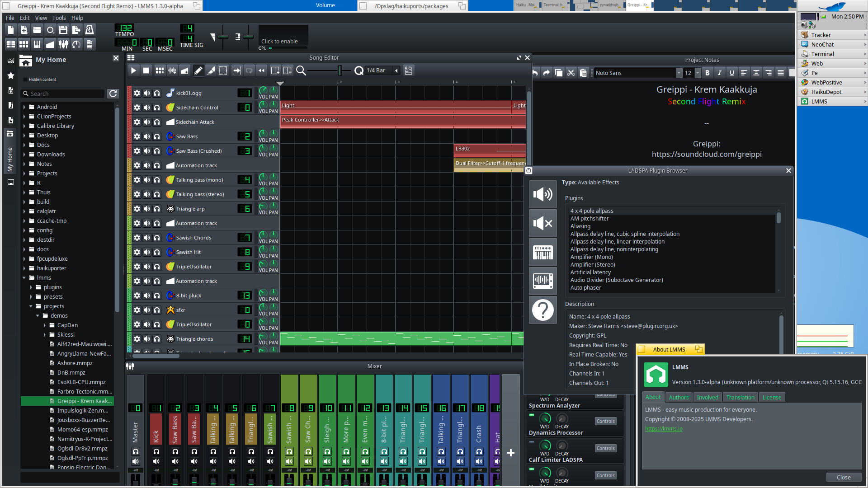Solo the Triangle arp track
This screenshot has width=868, height=488.
click(x=157, y=209)
